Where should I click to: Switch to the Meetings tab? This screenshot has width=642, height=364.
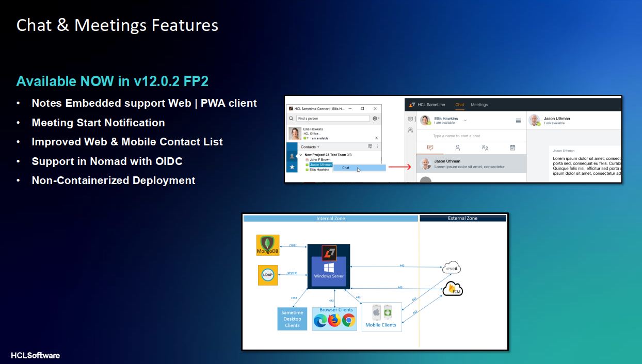479,105
